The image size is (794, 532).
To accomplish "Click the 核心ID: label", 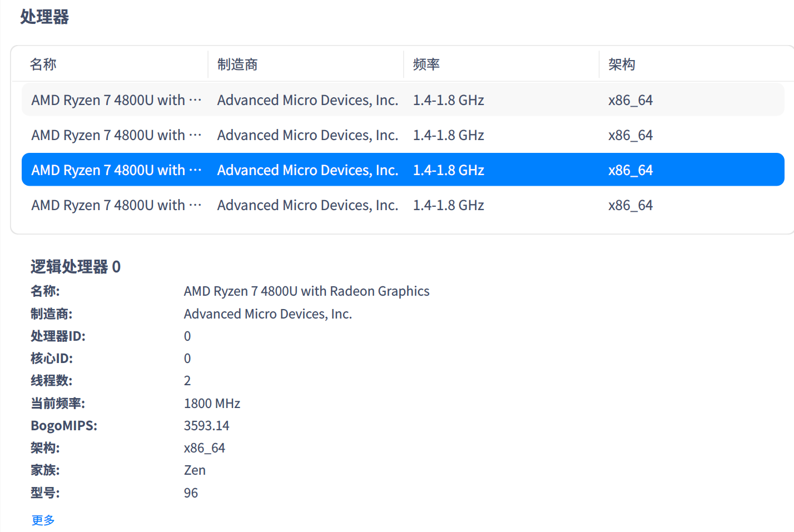I will click(x=52, y=359).
